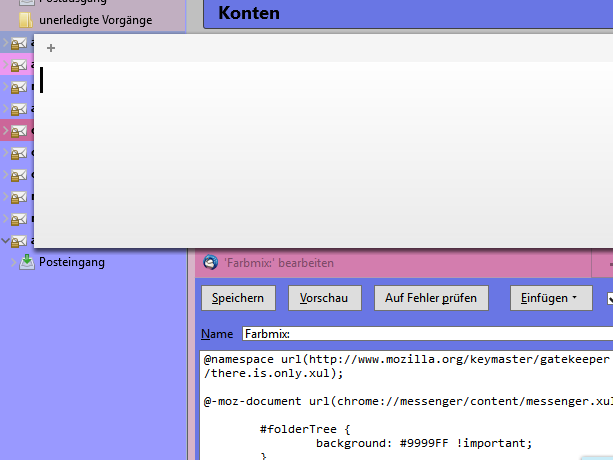This screenshot has width=613, height=460.
Task: Select the unerledigte Vorgänge folder
Action: (x=95, y=20)
